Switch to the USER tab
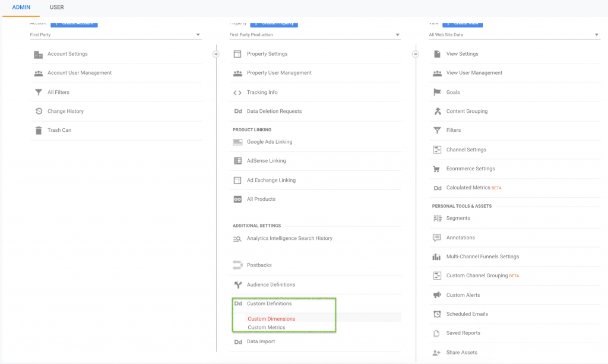The height and width of the screenshot is (364, 608). (56, 7)
